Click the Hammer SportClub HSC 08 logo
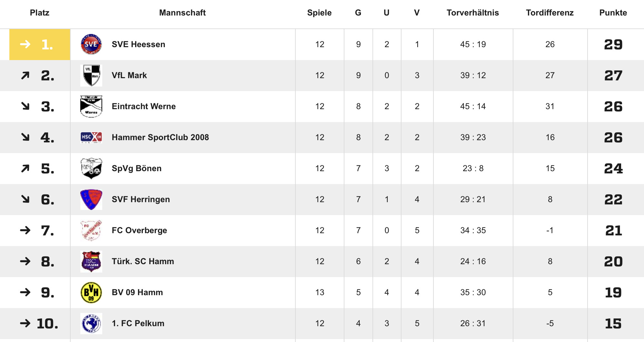Viewport: 644px width, 342px height. [x=91, y=137]
